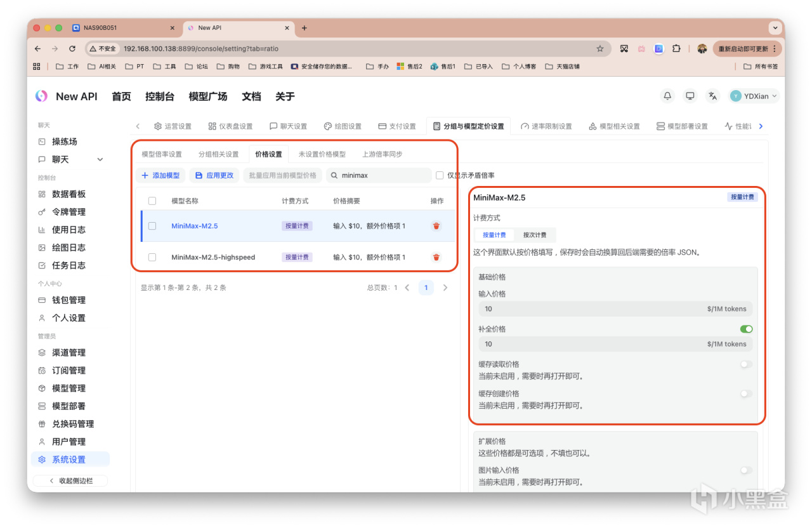Check the MiniMax-M2.5-highspeed row checkbox
The height and width of the screenshot is (528, 812).
click(x=152, y=257)
